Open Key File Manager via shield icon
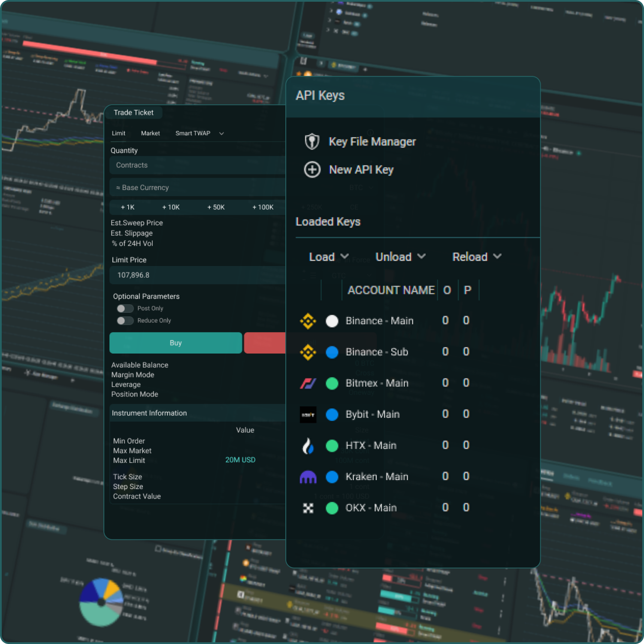The height and width of the screenshot is (644, 644). [312, 141]
